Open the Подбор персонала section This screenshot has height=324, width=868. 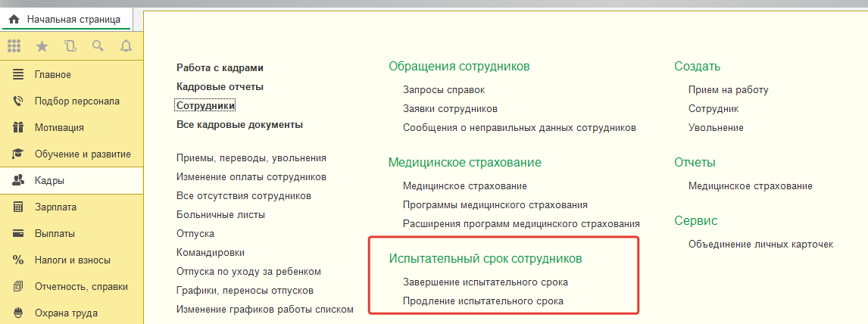click(x=71, y=101)
